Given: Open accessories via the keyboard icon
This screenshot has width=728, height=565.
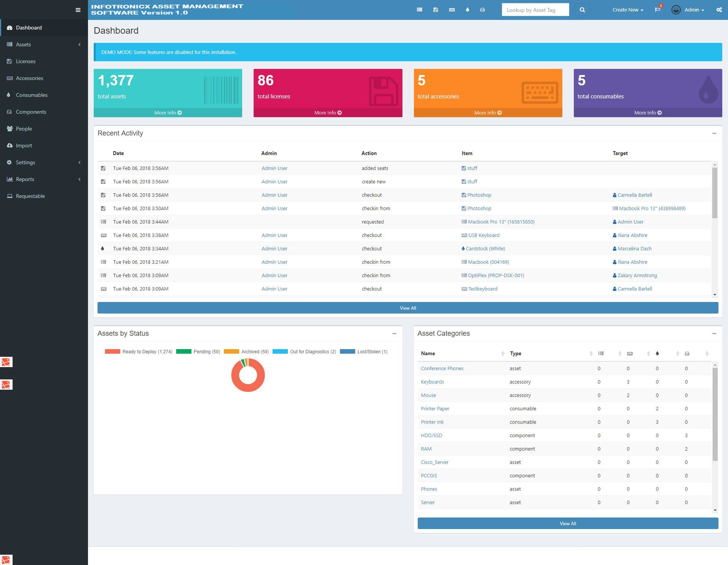Looking at the screenshot, I should coord(452,10).
